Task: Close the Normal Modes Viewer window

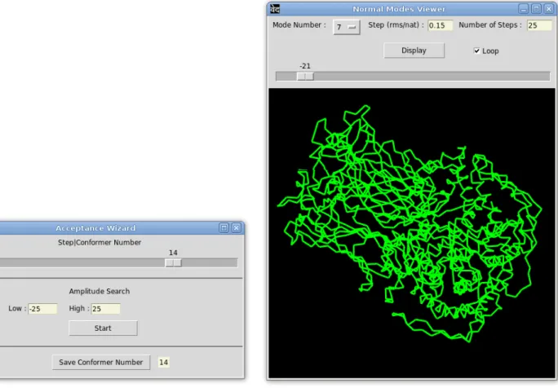Action: (x=549, y=9)
